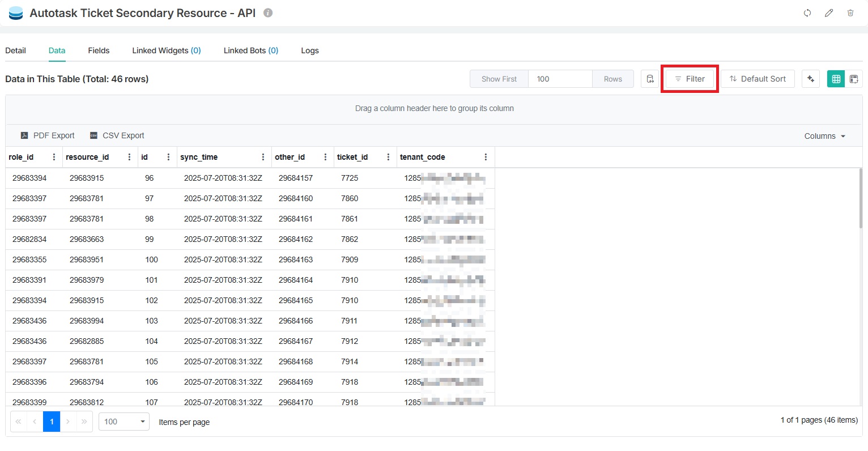Open the items per page dropdown

tap(124, 422)
